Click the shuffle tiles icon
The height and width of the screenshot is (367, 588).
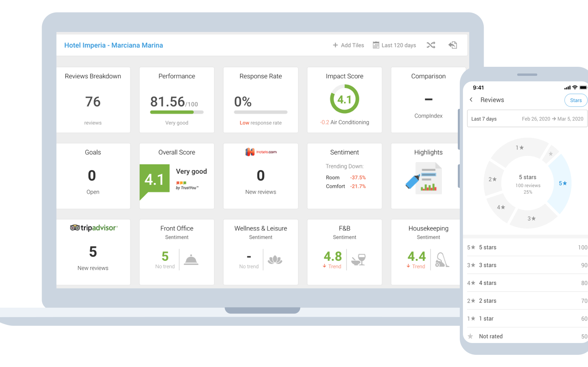tap(431, 45)
